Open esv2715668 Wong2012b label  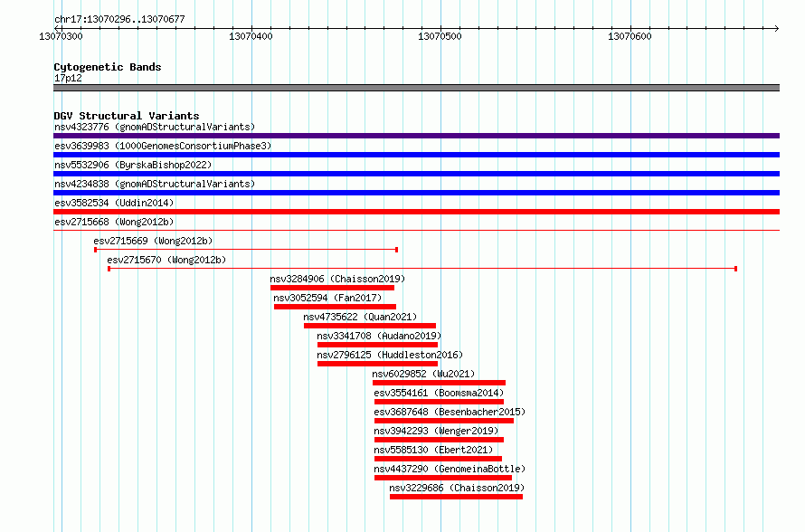pos(114,222)
